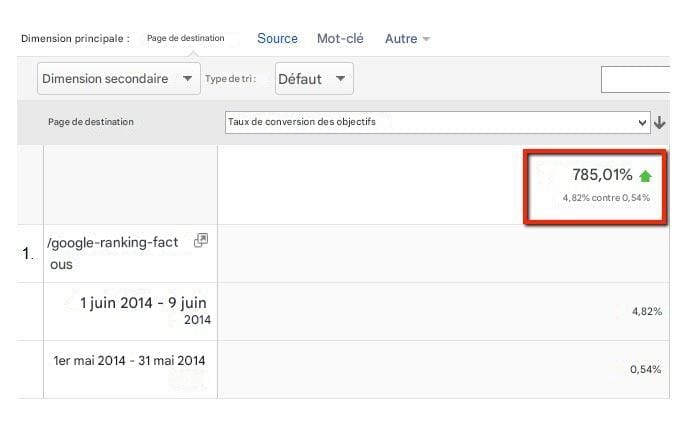Select the 1 juin 2014 - 9 juin 2014 row

(343, 311)
